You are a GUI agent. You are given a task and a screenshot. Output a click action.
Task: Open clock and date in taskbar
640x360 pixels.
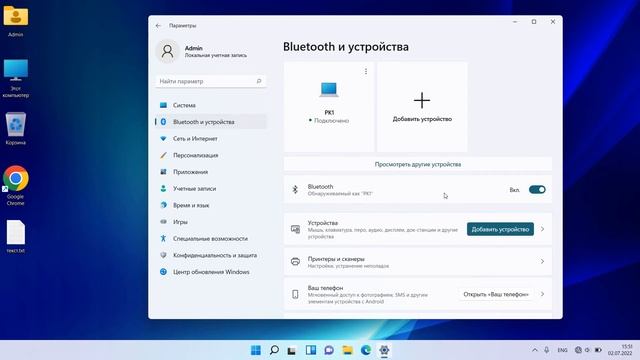click(x=620, y=350)
